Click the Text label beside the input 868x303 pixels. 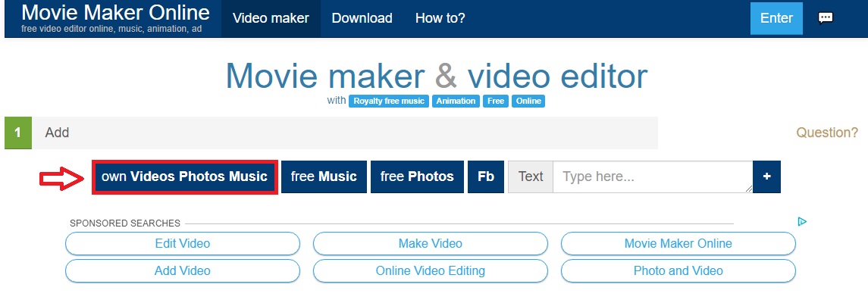click(x=531, y=177)
